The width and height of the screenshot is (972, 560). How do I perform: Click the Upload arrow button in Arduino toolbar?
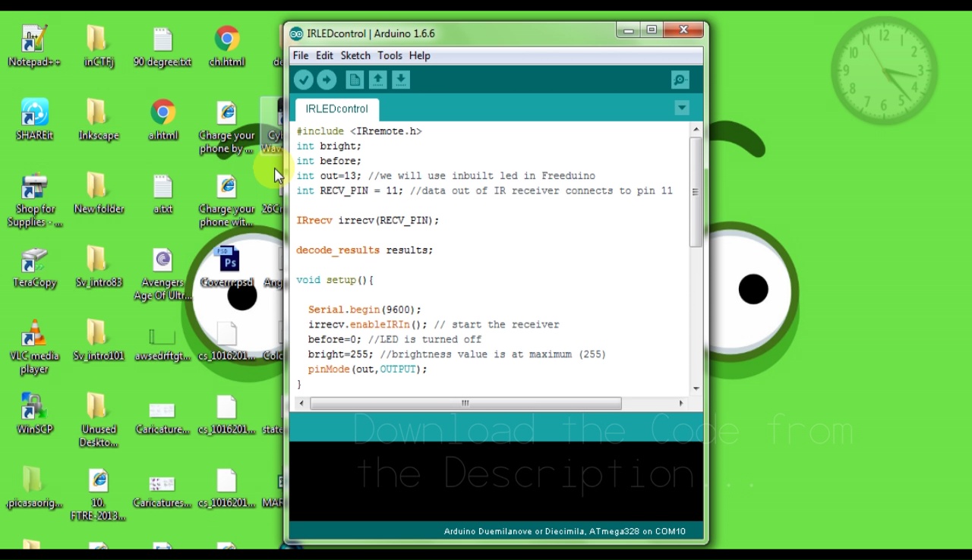327,80
